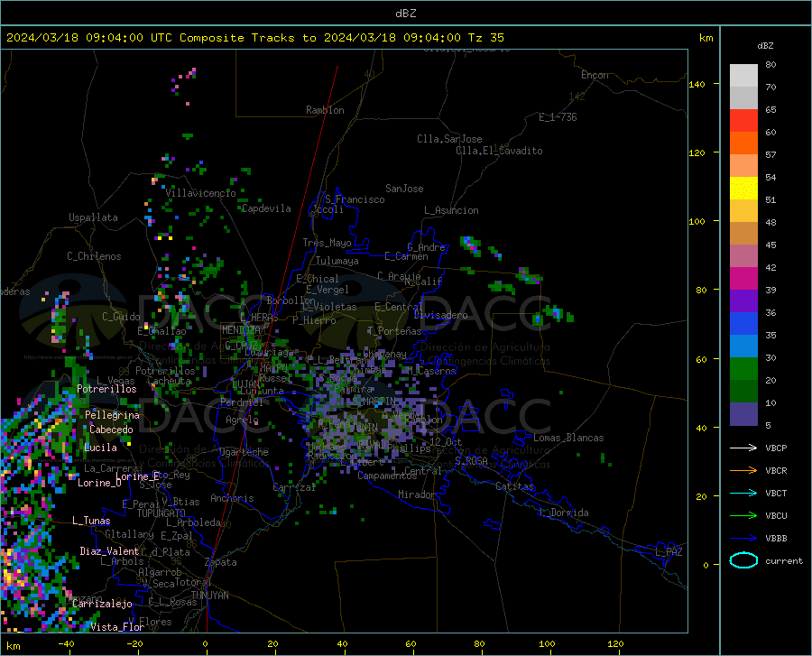Click the L_Tunas map label
Viewport: 812px width, 656px height.
tap(91, 521)
